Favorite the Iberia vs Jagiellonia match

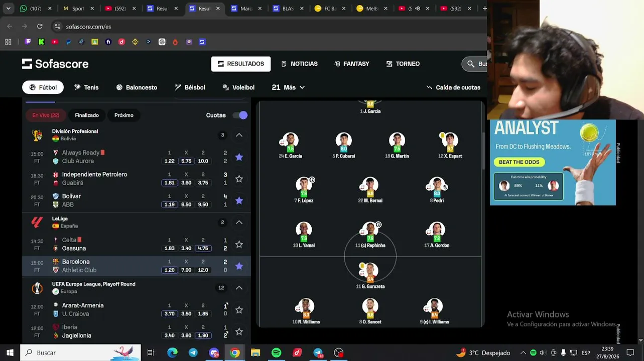tap(239, 331)
